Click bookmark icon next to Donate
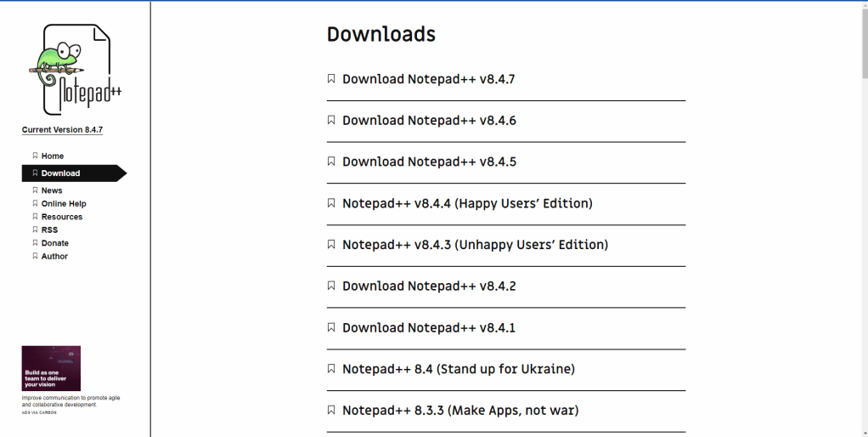Image resolution: width=868 pixels, height=437 pixels. pos(35,243)
